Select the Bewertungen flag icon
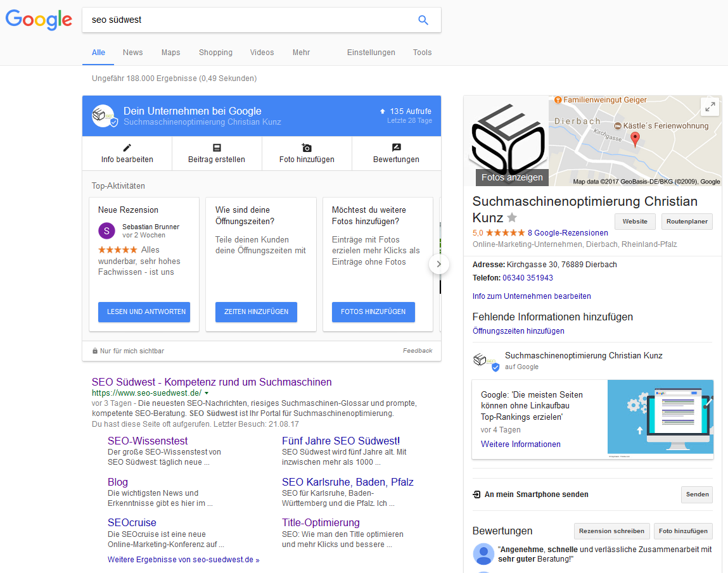Viewport: 728px width, 573px height. (396, 147)
